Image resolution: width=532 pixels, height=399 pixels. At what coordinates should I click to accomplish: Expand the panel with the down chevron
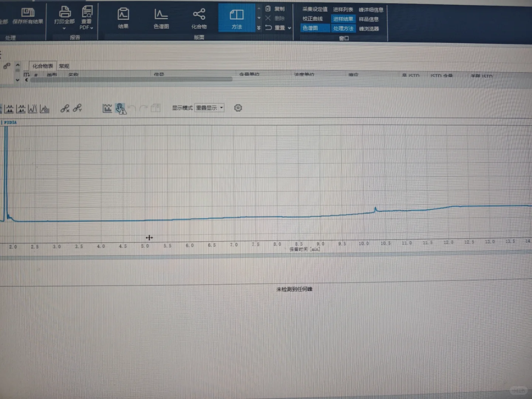pyautogui.click(x=17, y=80)
